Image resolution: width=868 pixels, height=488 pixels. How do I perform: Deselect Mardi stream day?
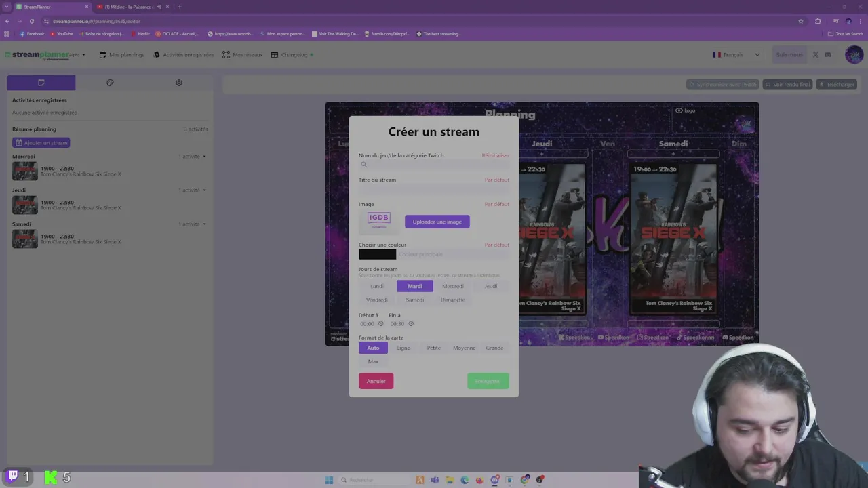pyautogui.click(x=415, y=286)
